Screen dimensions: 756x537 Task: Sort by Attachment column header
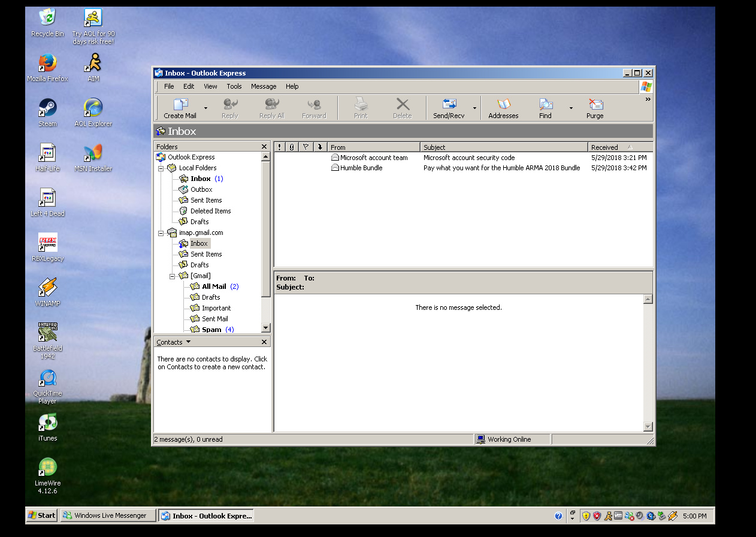click(x=291, y=147)
